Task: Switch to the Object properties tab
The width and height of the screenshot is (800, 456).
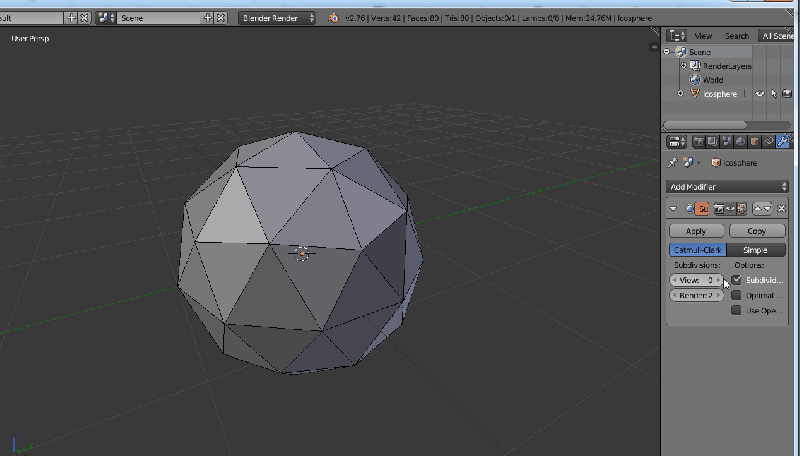Action: tap(754, 142)
